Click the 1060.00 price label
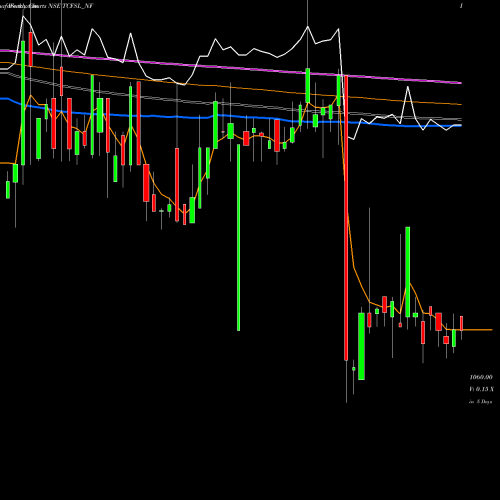The image size is (500, 500). (x=481, y=377)
